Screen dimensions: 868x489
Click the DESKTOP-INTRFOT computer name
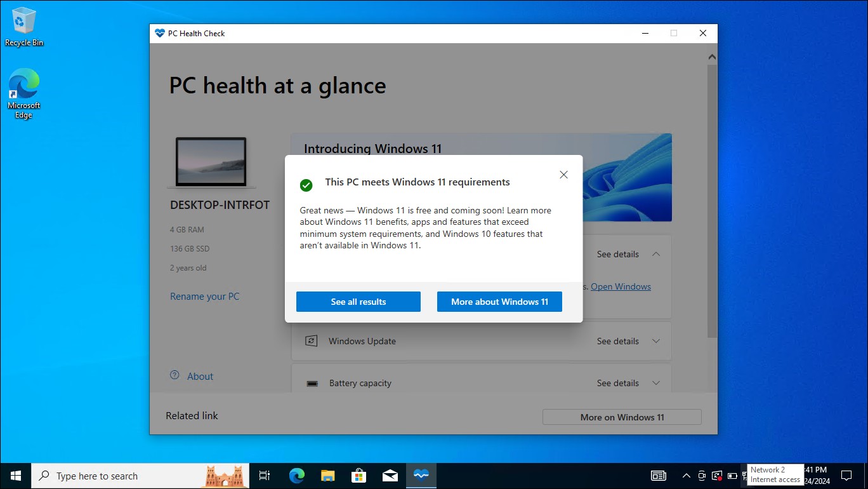(x=220, y=205)
